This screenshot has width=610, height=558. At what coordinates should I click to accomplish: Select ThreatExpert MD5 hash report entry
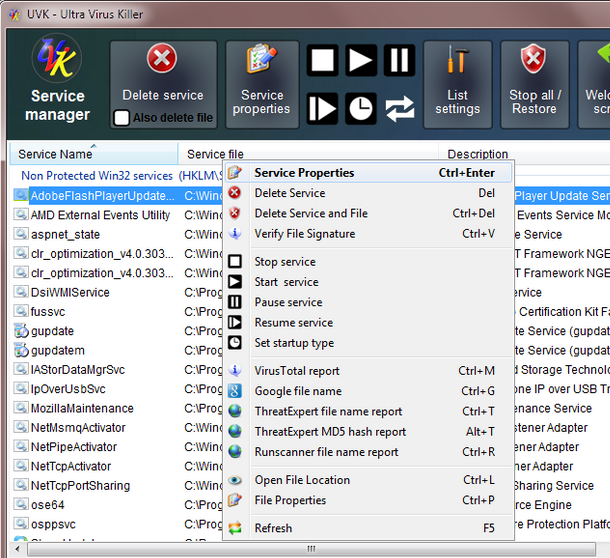point(368,432)
